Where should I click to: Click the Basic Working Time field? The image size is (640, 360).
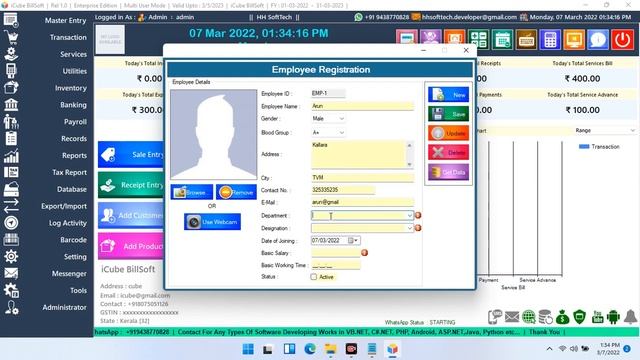coord(336,265)
